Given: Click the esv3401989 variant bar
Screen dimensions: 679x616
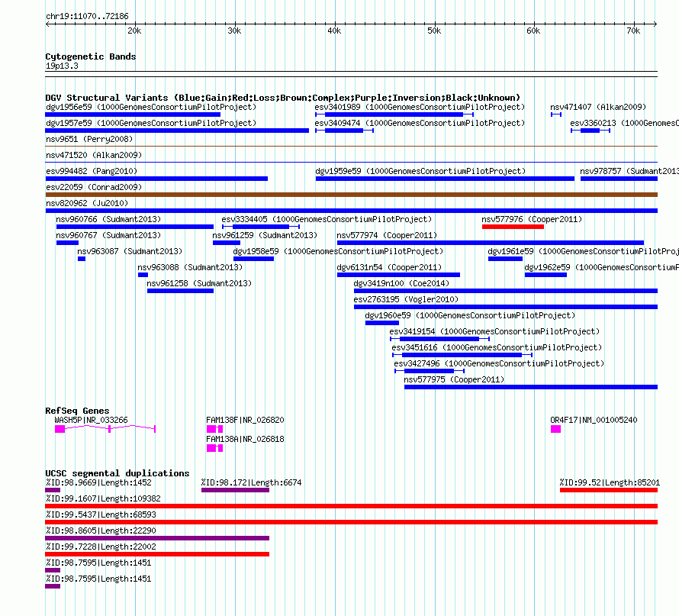Looking at the screenshot, I should pos(394,114).
